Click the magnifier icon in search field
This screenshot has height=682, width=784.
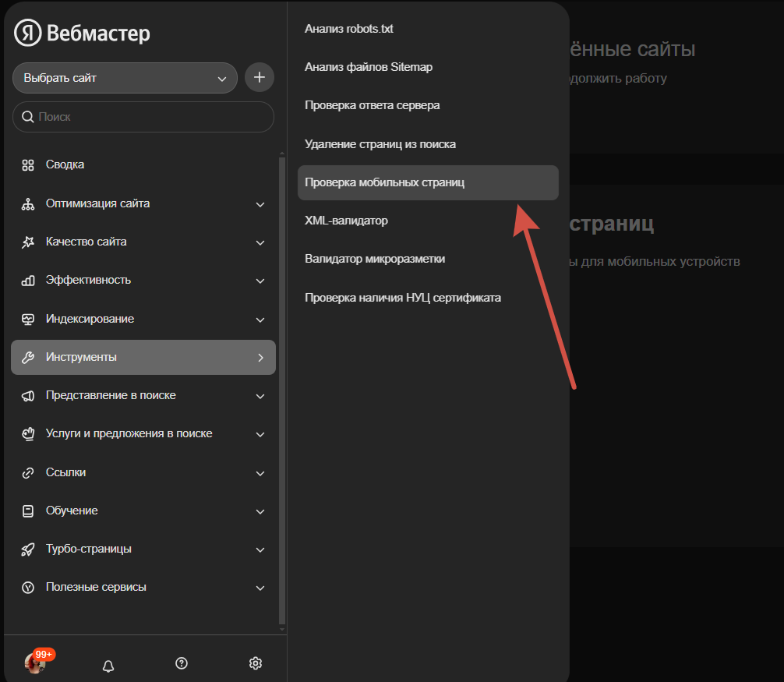(28, 117)
